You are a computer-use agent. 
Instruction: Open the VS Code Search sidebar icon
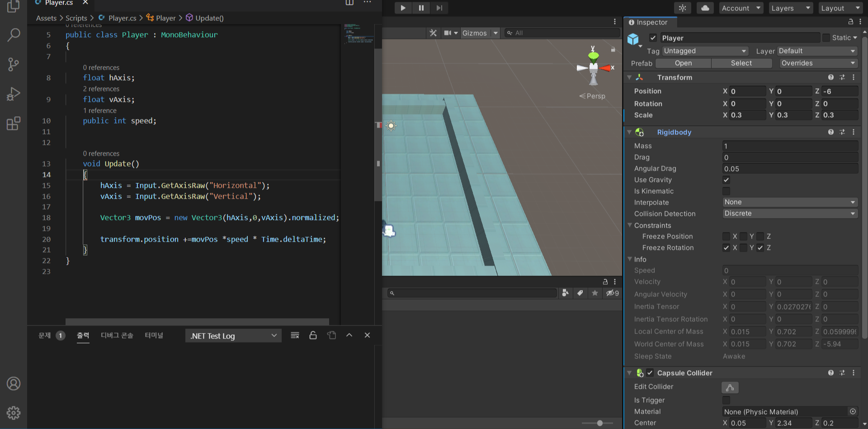pyautogui.click(x=14, y=35)
